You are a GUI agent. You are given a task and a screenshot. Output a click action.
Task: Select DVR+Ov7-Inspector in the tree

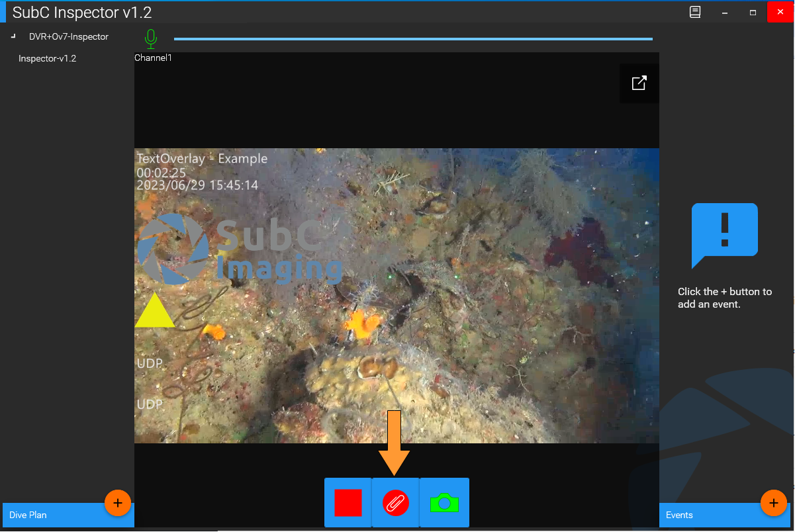pos(68,37)
